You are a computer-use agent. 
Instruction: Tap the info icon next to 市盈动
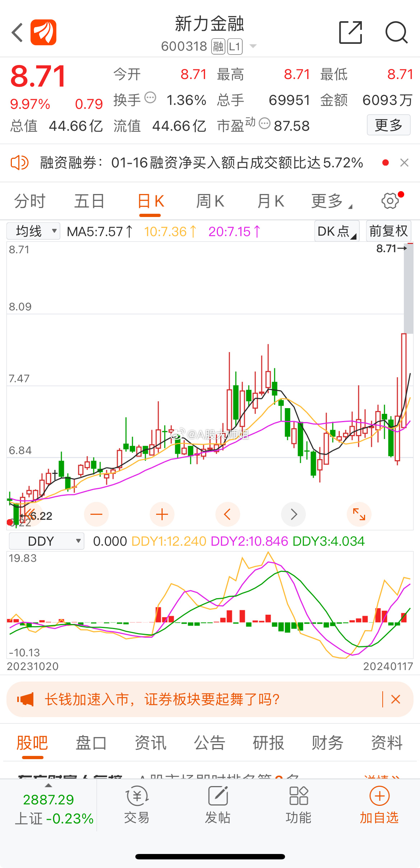(265, 123)
